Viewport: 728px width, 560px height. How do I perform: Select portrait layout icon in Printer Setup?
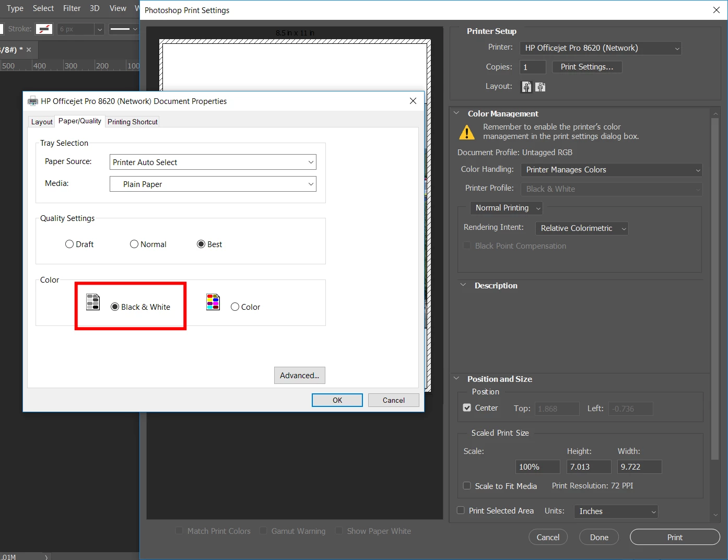coord(526,87)
